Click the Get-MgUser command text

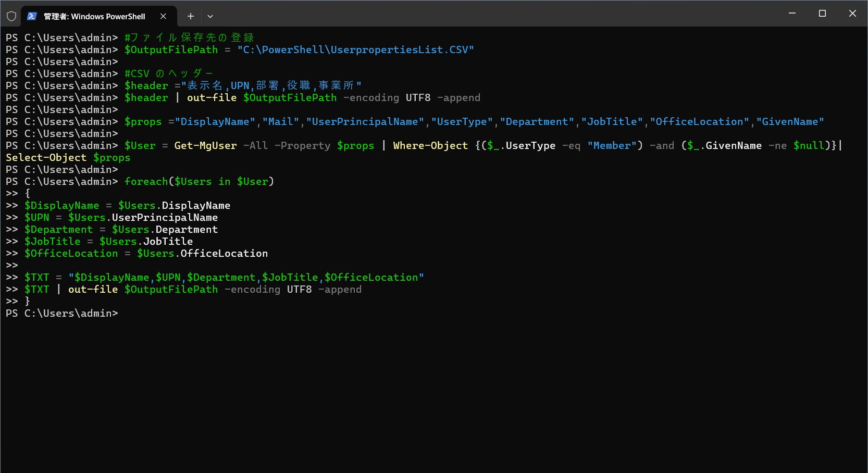[205, 145]
